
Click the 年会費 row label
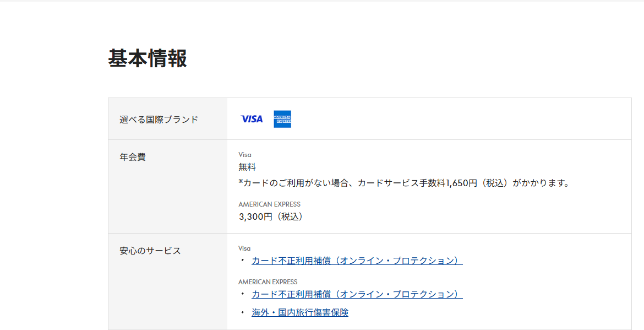pos(133,157)
